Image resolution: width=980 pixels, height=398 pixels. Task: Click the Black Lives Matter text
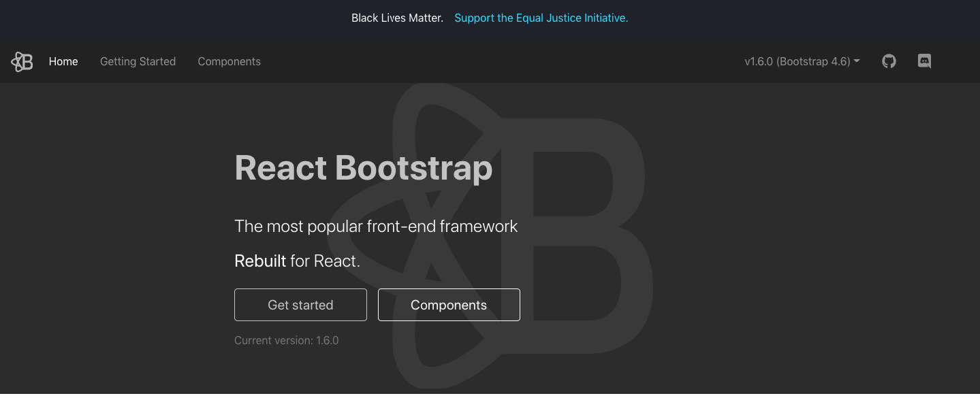[x=397, y=18]
